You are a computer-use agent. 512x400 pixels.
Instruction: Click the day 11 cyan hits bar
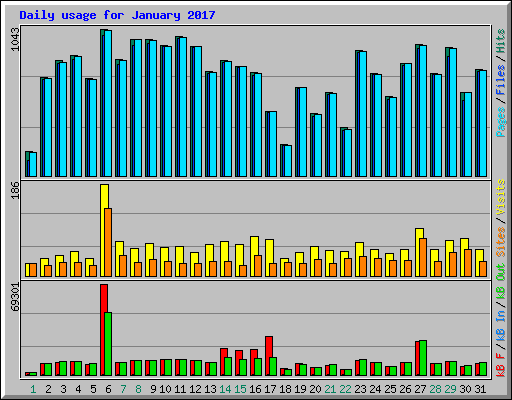click(183, 107)
